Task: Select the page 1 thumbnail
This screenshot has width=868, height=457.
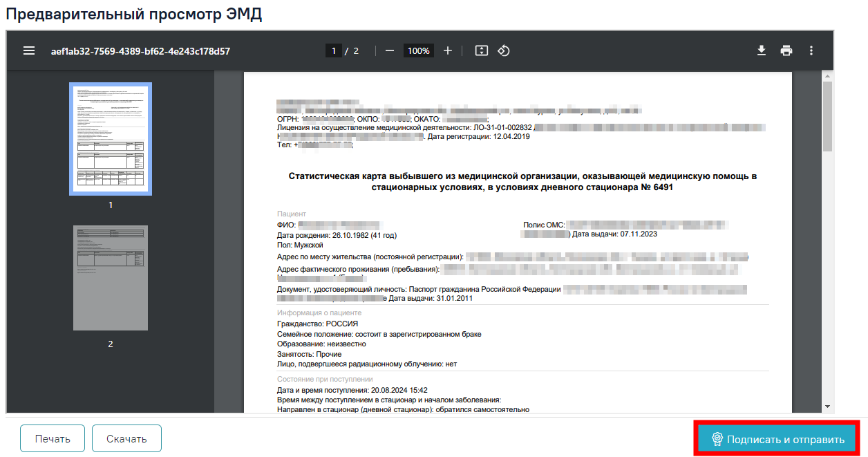Action: [111, 139]
